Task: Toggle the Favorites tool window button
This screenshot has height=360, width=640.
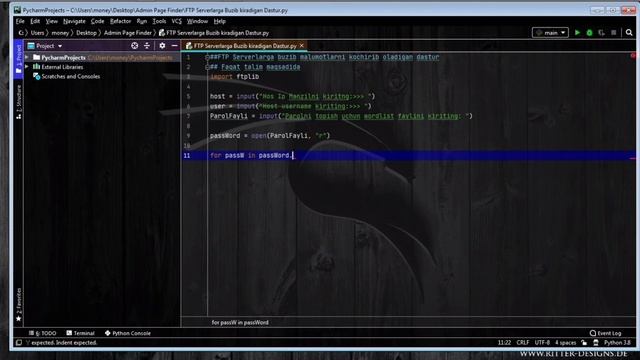Action: pyautogui.click(x=18, y=304)
